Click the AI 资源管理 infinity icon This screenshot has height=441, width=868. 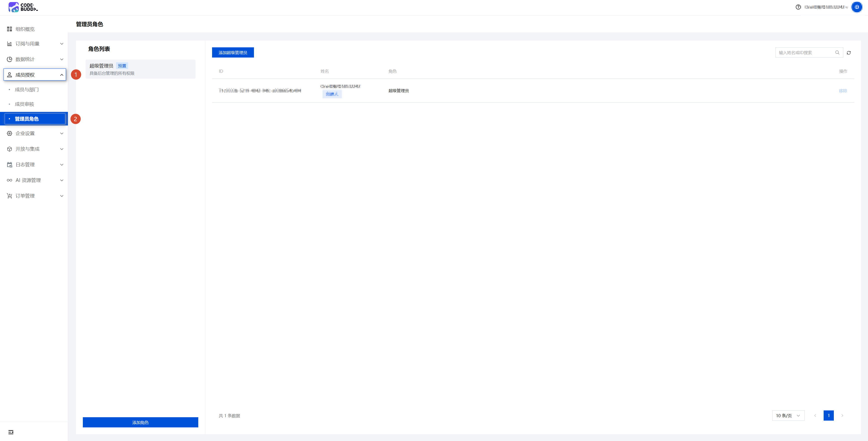(x=10, y=180)
